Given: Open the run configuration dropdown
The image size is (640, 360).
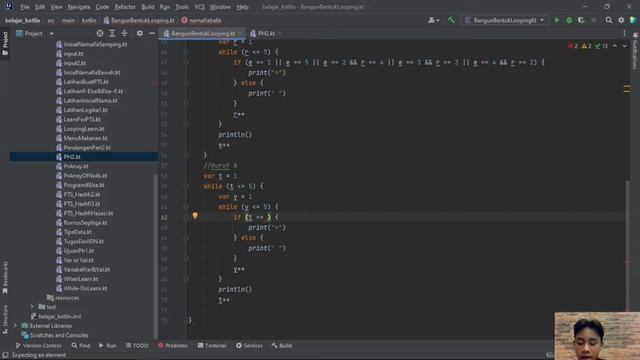Looking at the screenshot, I should click(505, 20).
